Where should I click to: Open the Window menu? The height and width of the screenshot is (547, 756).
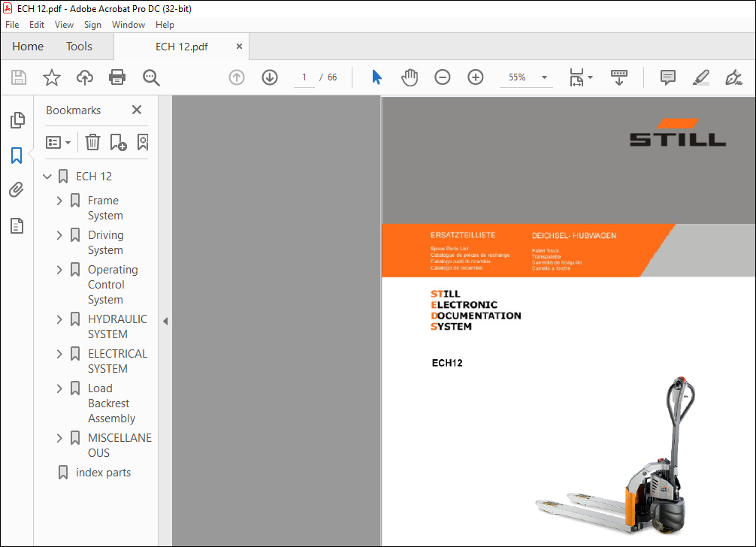129,25
